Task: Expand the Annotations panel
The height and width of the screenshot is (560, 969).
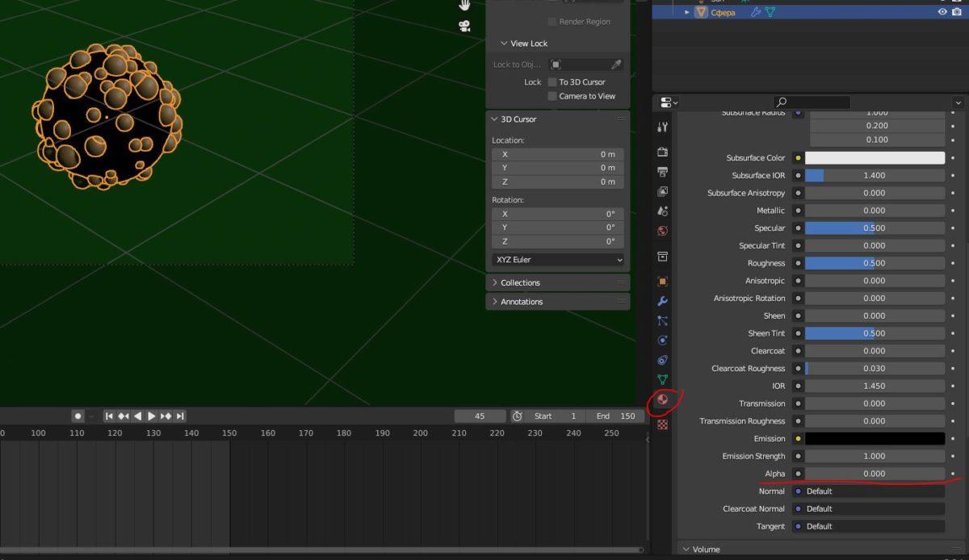Action: [494, 302]
